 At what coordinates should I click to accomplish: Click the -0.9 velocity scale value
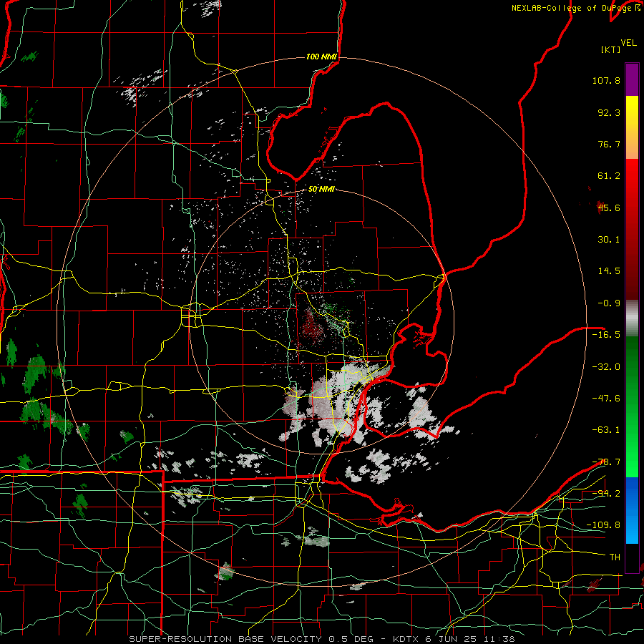[609, 303]
